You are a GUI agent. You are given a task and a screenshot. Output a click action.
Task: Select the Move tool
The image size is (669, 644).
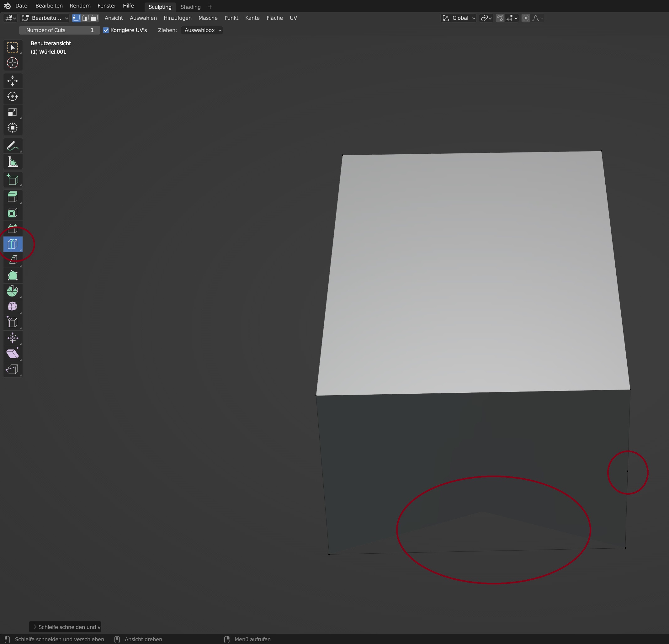13,81
